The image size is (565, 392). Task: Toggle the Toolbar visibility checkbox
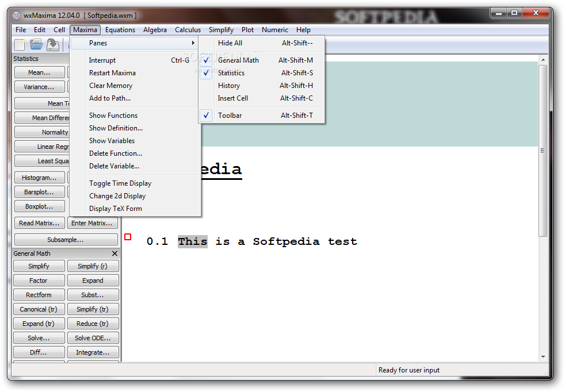206,116
